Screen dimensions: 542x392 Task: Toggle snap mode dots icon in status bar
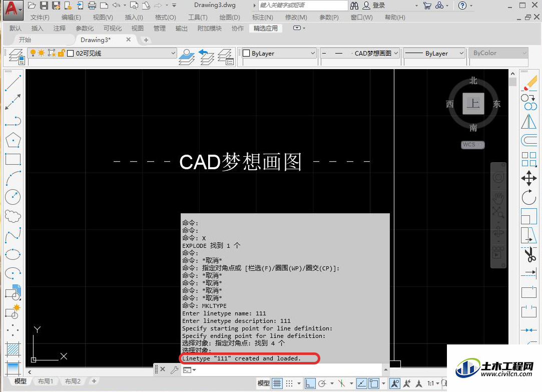[289, 383]
